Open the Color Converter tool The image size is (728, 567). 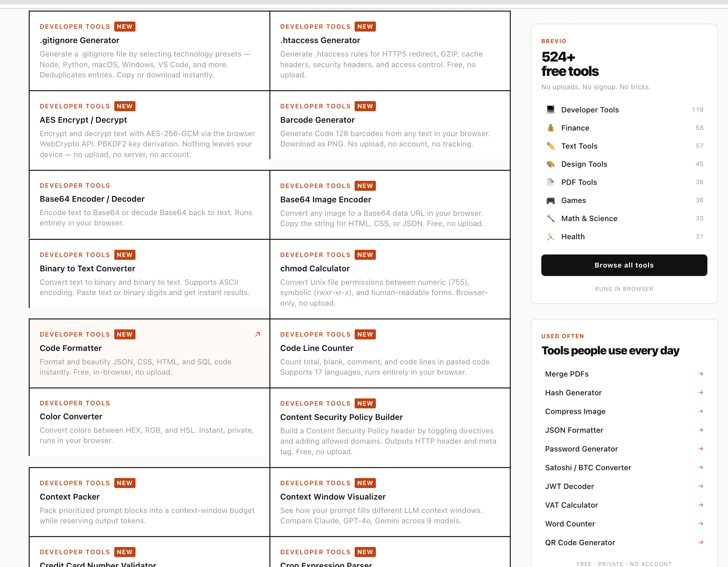[x=149, y=422]
